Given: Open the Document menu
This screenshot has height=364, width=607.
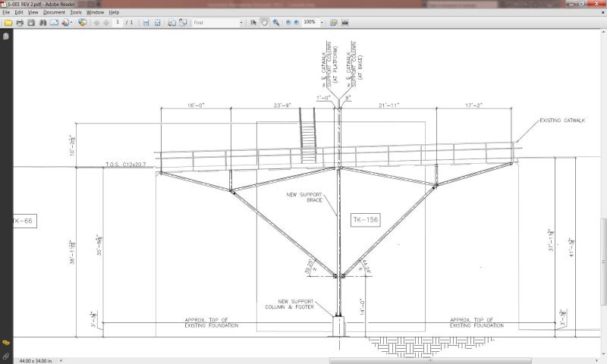Looking at the screenshot, I should click(54, 12).
